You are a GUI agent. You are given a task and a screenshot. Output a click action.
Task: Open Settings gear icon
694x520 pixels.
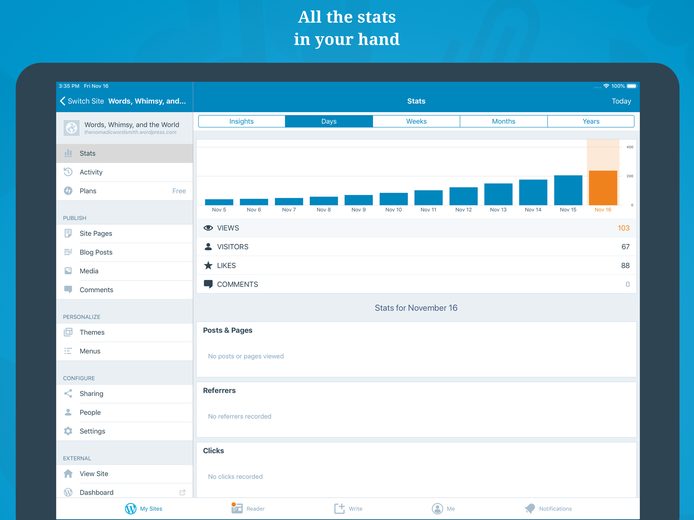(68, 431)
